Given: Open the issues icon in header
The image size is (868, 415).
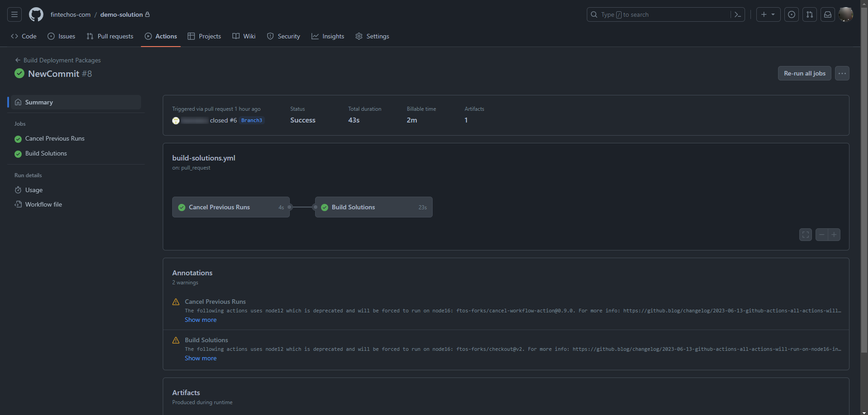Looking at the screenshot, I should (x=791, y=14).
